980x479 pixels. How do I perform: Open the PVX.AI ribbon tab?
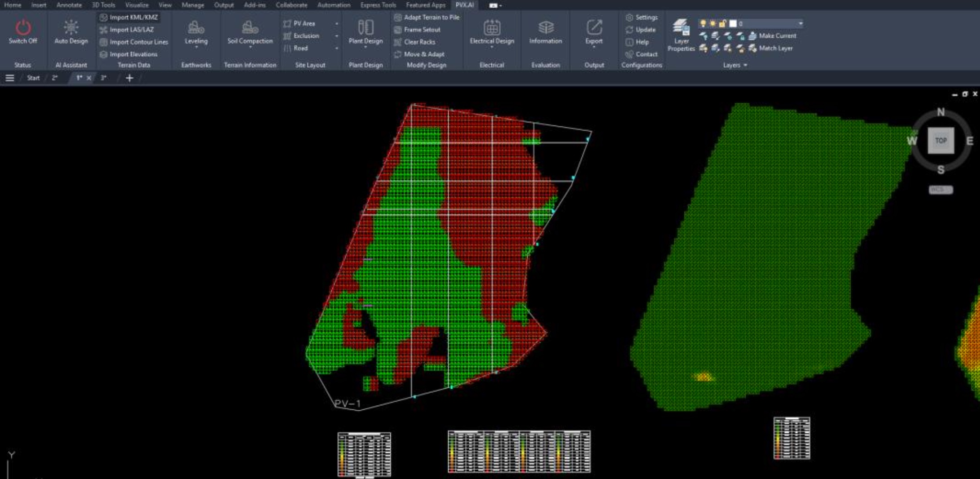[464, 5]
